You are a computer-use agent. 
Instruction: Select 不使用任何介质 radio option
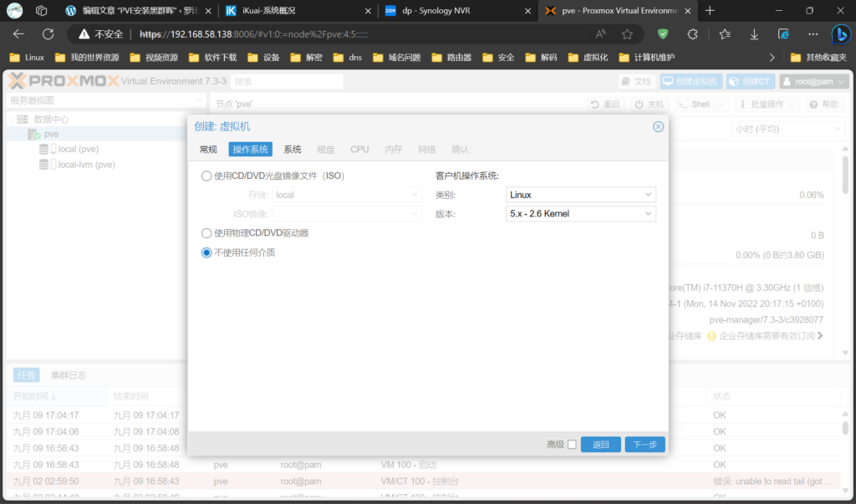[x=206, y=252]
